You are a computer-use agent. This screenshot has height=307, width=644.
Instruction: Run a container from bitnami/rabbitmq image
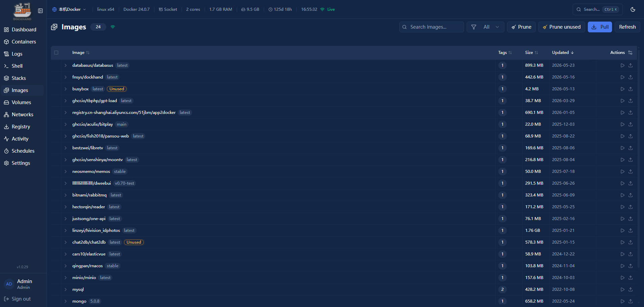click(622, 195)
